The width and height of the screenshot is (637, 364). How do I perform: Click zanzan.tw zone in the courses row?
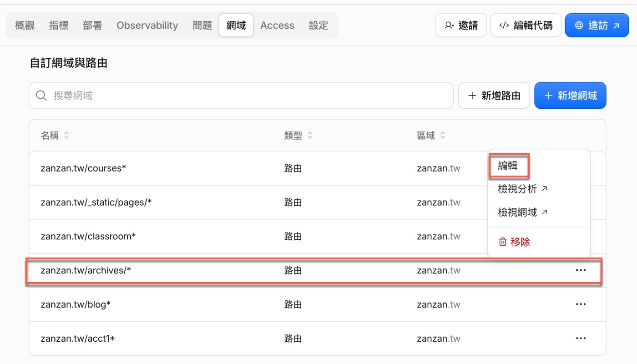click(x=439, y=168)
